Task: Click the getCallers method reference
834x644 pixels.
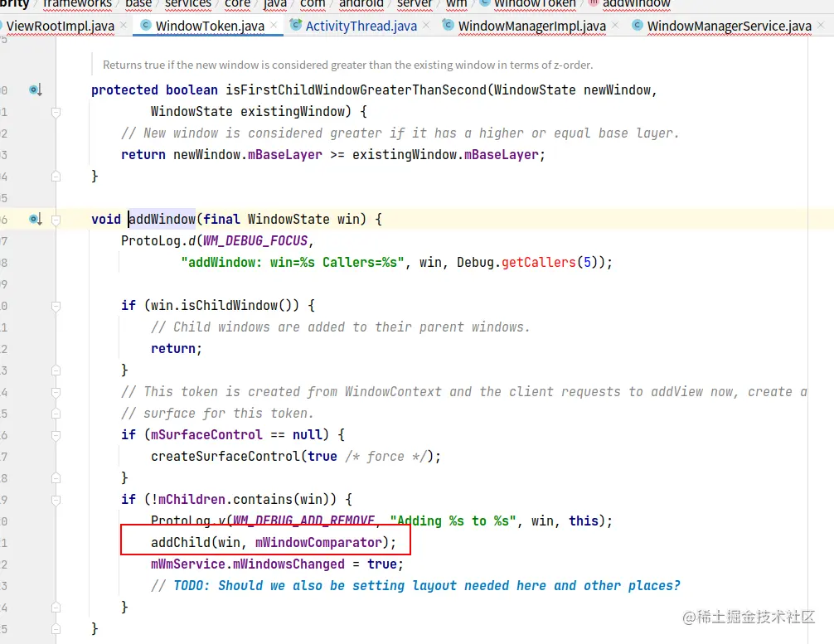Action: tap(538, 262)
